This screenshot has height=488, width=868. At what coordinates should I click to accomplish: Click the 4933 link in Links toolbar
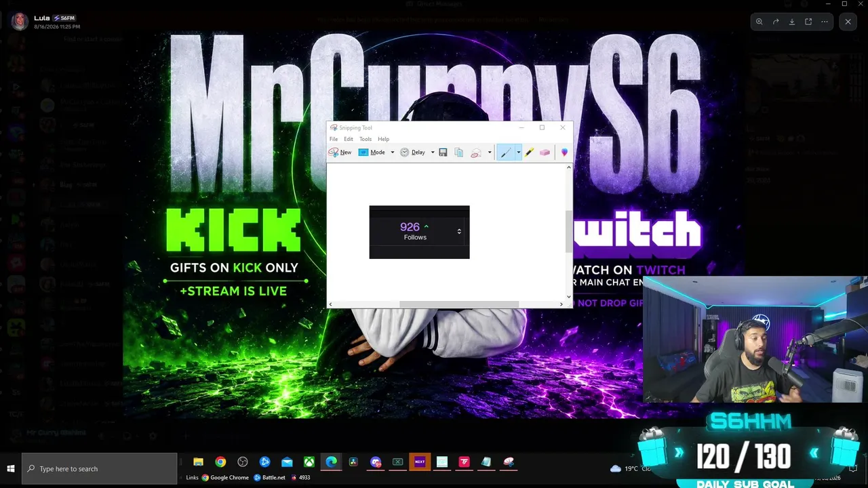300,477
